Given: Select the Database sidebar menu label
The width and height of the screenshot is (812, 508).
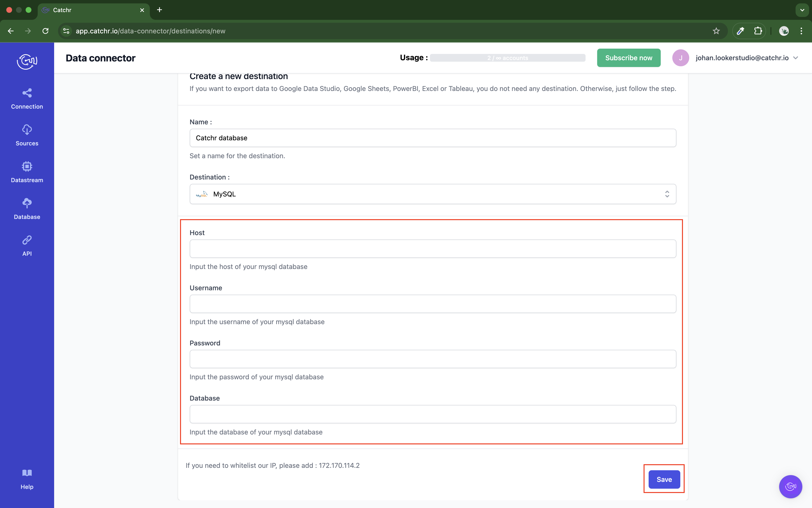Looking at the screenshot, I should [27, 217].
